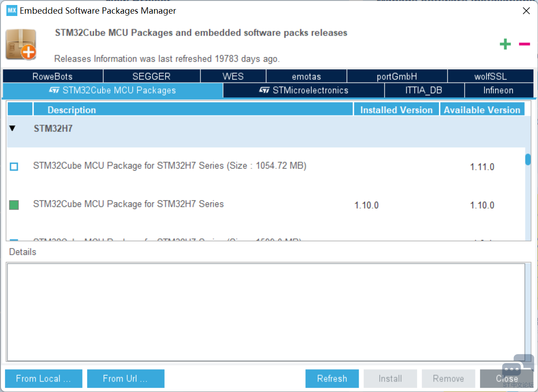
Task: Select the STM32Cube MCU Packages tab
Action: (x=113, y=91)
